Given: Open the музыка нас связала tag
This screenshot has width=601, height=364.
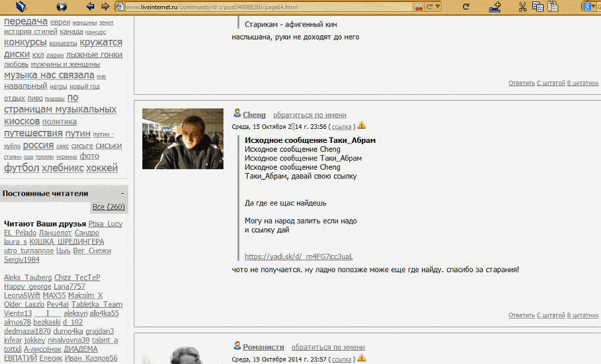Looking at the screenshot, I should [49, 75].
